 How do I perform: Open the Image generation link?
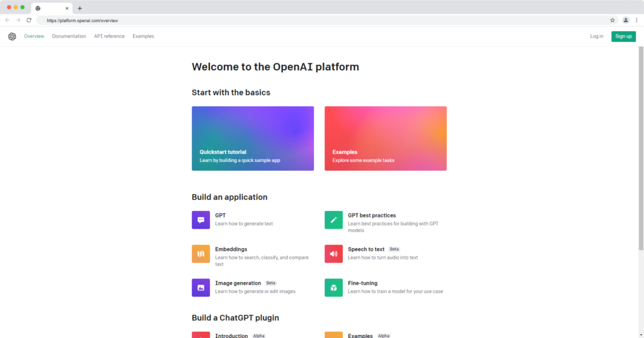click(x=238, y=283)
